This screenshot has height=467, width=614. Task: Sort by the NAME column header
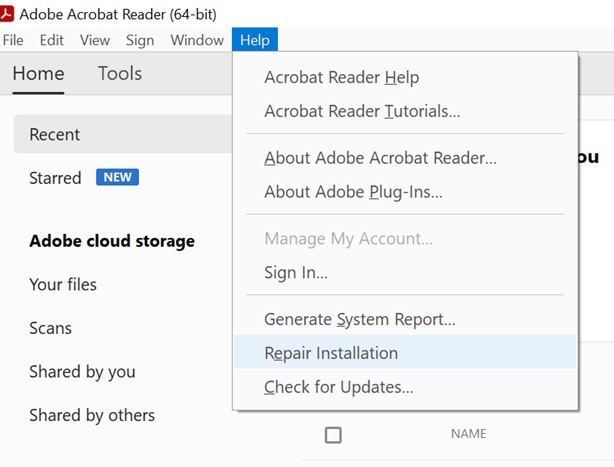pyautogui.click(x=468, y=434)
